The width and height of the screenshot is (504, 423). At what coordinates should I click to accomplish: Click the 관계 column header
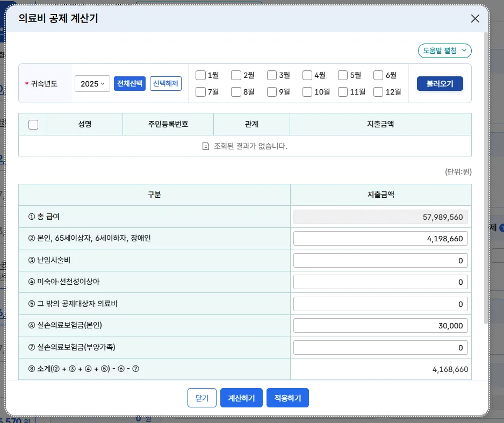251,124
